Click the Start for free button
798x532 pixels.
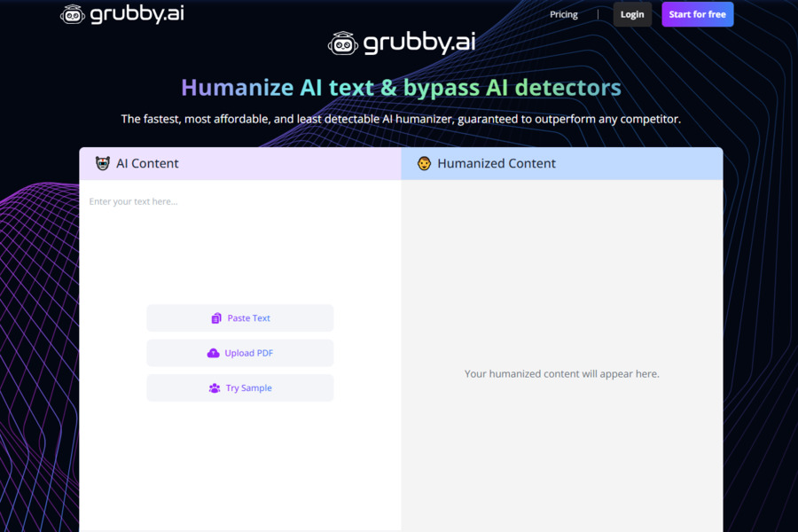697,14
